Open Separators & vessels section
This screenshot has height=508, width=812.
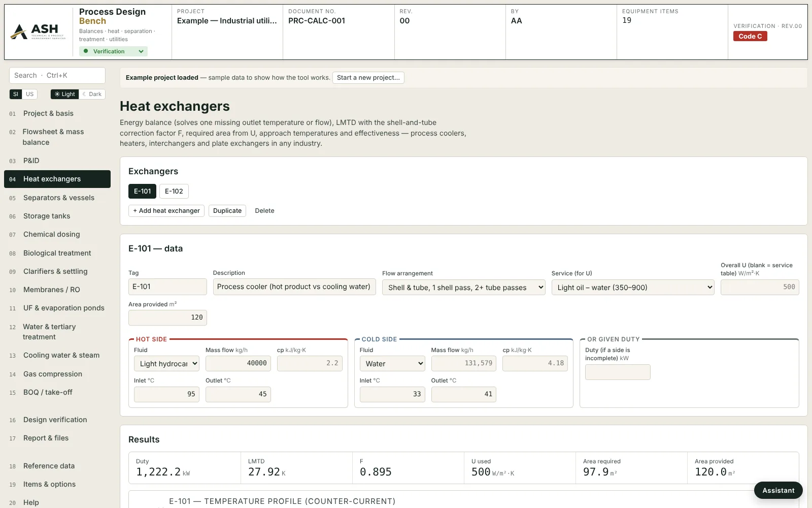(57, 198)
